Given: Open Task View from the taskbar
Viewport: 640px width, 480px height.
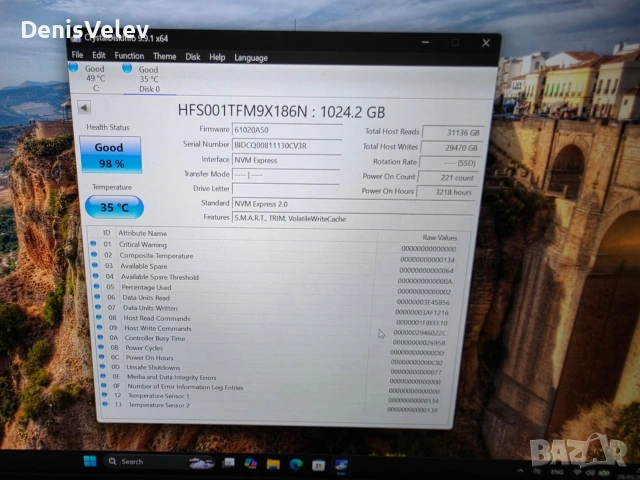Looking at the screenshot, I should [x=229, y=462].
